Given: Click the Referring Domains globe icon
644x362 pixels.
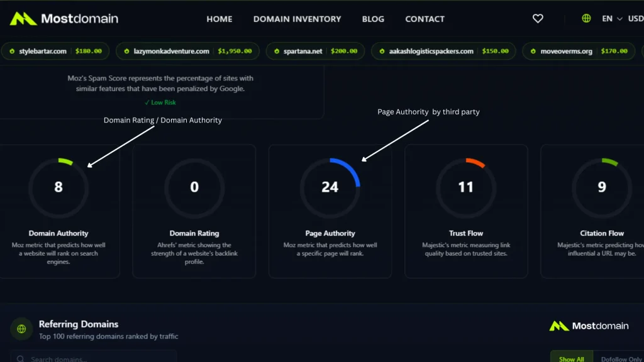Looking at the screenshot, I should pos(21,329).
